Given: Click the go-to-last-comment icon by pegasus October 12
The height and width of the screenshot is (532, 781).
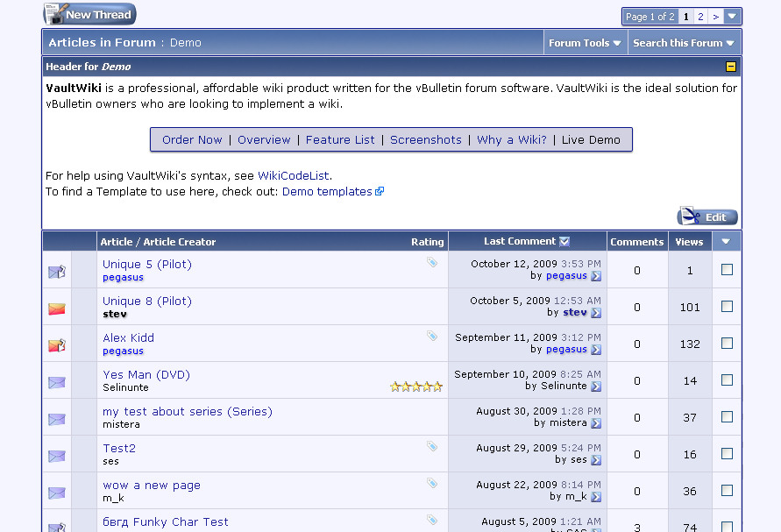Looking at the screenshot, I should coord(596,276).
